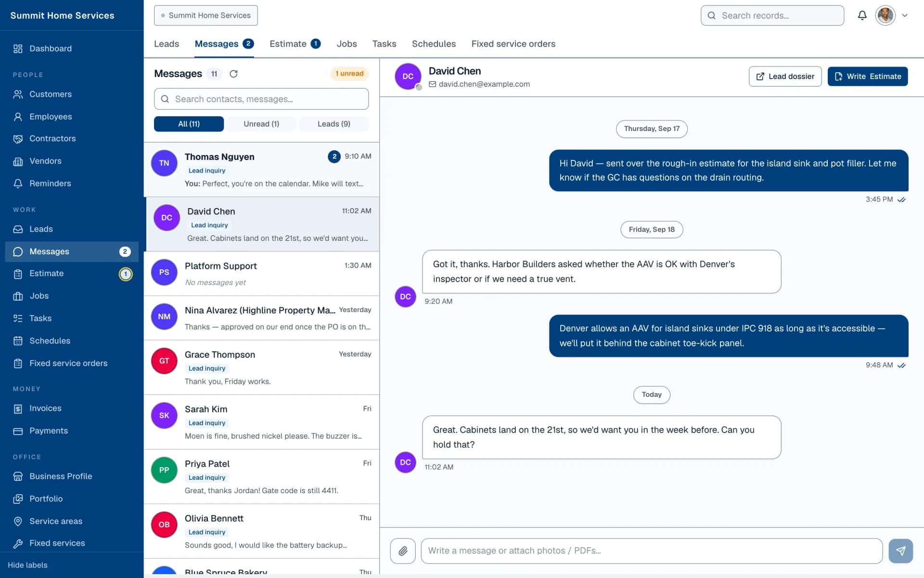Open Business Profile in sidebar

pos(72,476)
